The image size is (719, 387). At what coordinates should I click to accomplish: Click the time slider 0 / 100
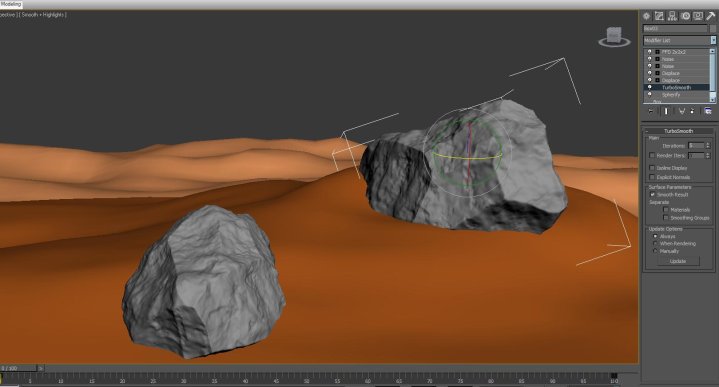coord(18,368)
